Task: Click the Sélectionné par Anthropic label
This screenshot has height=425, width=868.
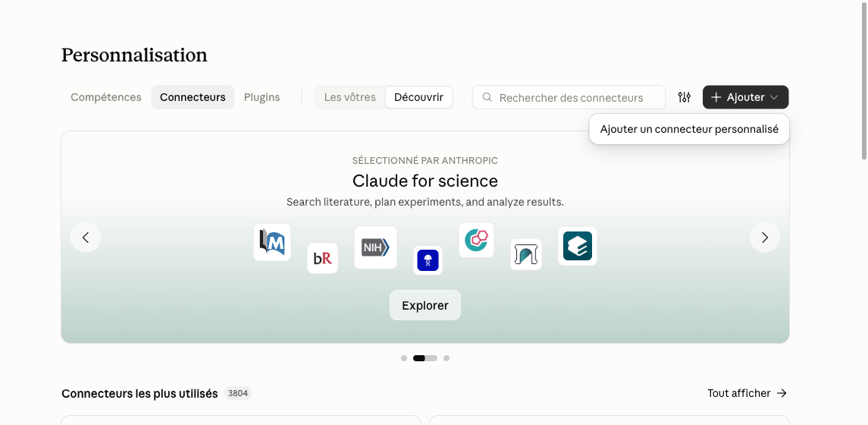Action: (425, 161)
